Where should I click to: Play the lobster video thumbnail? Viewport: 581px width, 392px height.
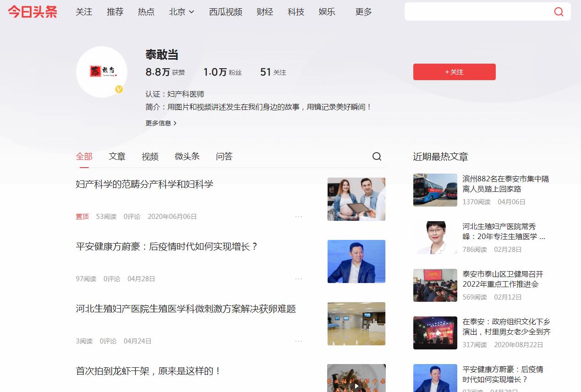pyautogui.click(x=356, y=378)
